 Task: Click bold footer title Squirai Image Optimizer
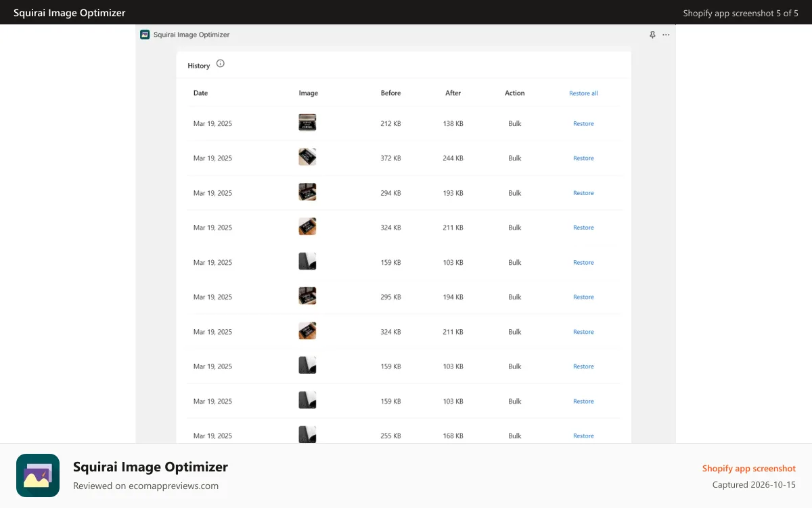(150, 467)
